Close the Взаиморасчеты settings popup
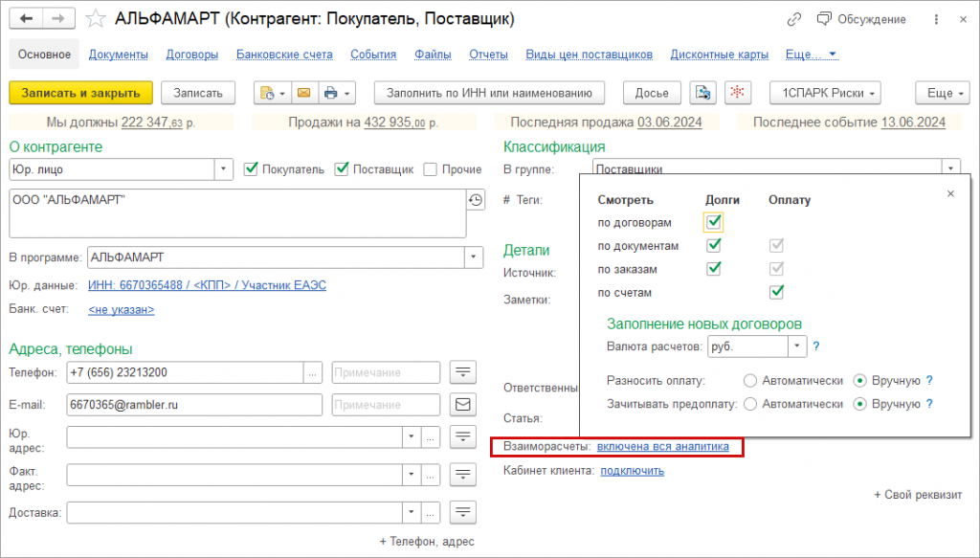The height and width of the screenshot is (558, 980). pos(950,193)
